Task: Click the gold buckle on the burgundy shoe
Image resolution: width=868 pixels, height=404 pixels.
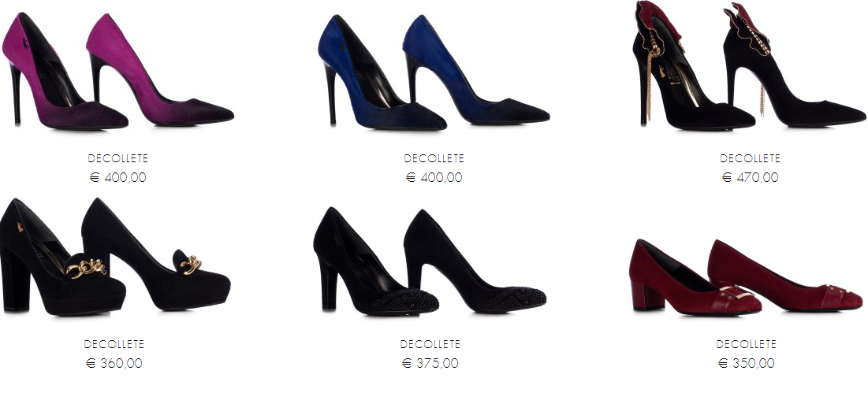Action: [x=736, y=293]
